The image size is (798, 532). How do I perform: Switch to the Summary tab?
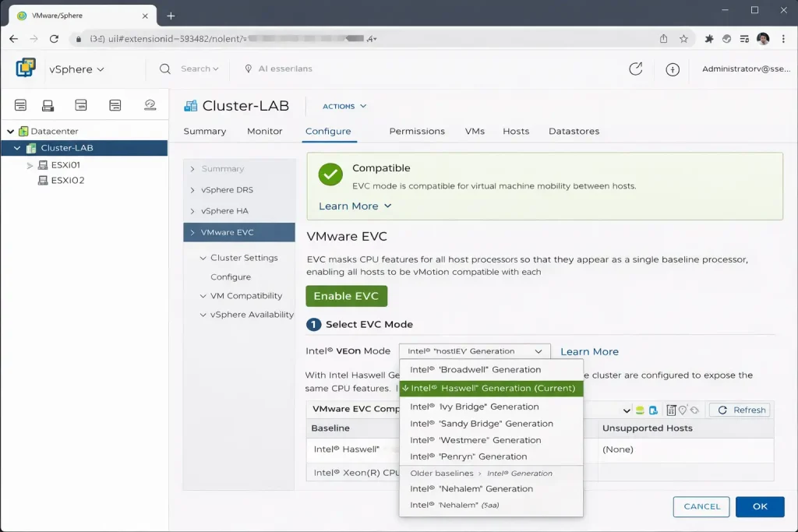click(x=205, y=131)
